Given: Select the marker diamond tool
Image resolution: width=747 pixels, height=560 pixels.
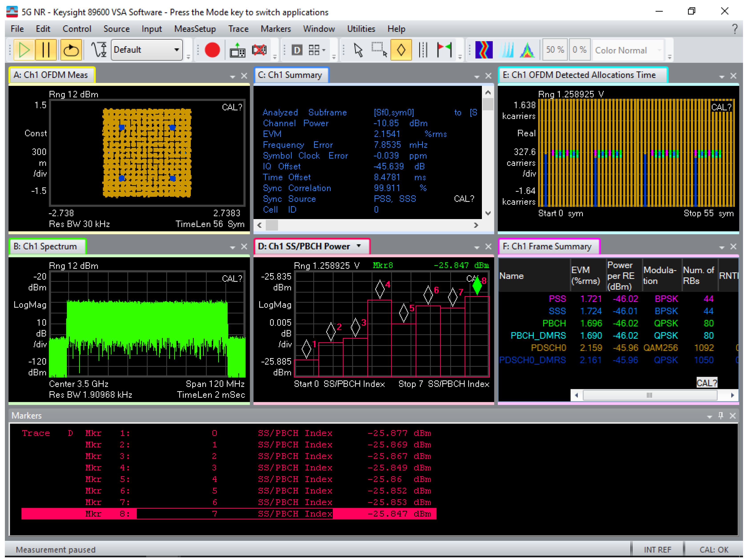Looking at the screenshot, I should coord(401,50).
